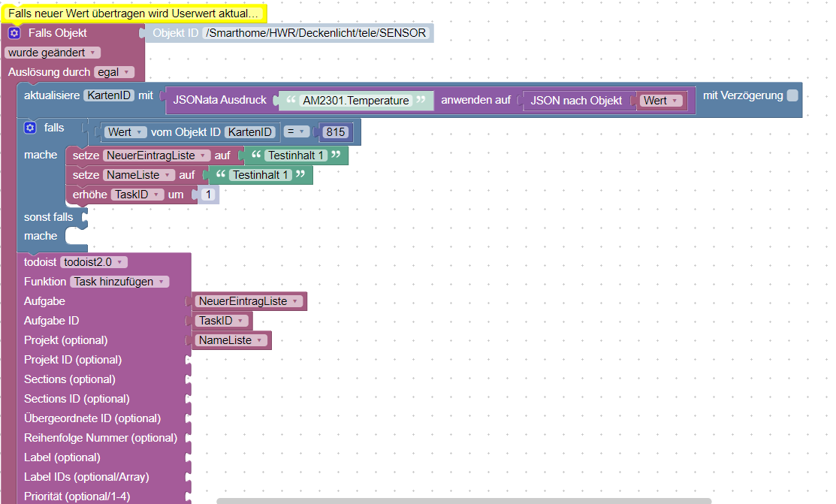This screenshot has height=504, width=836.
Task: Open gear settings on Falls Objekt block
Action: 14,33
